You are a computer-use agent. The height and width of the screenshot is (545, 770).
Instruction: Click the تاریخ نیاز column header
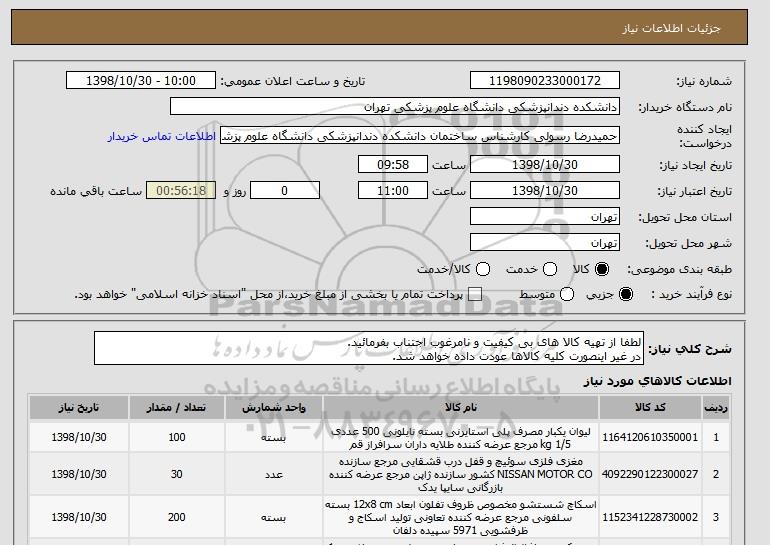pos(79,408)
